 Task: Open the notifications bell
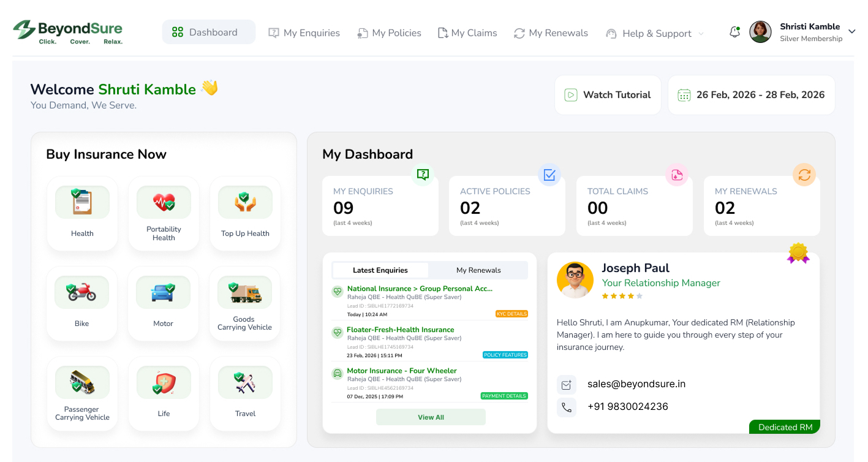point(734,32)
